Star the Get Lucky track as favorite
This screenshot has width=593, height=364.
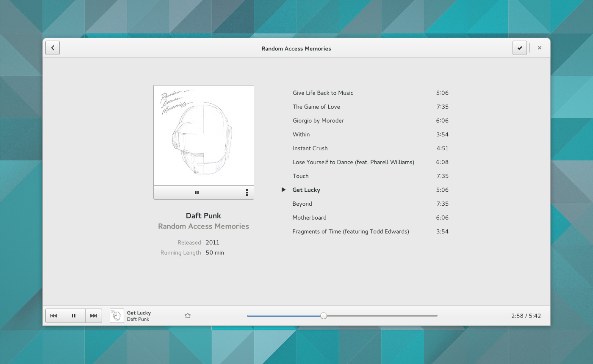(x=188, y=316)
